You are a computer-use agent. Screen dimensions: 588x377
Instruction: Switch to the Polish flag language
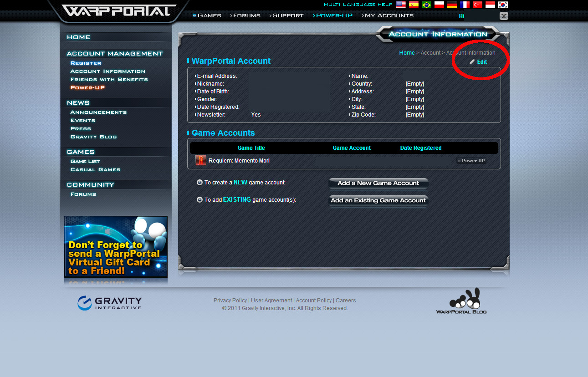[439, 5]
